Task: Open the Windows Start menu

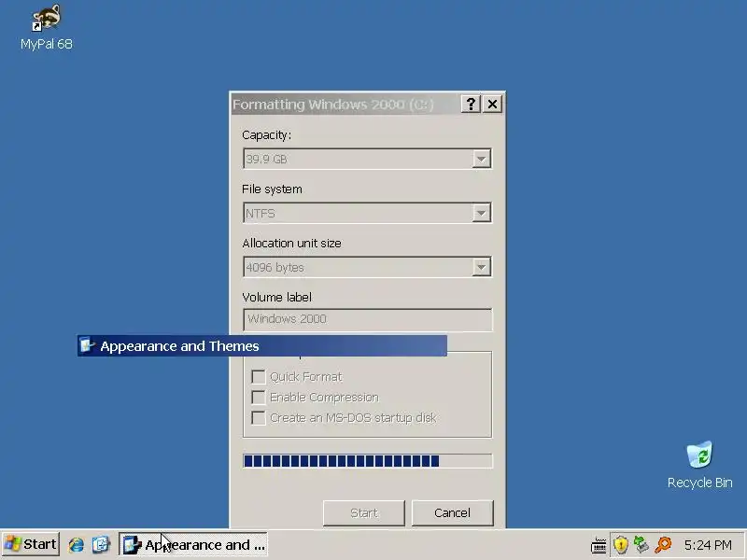Action: point(31,544)
